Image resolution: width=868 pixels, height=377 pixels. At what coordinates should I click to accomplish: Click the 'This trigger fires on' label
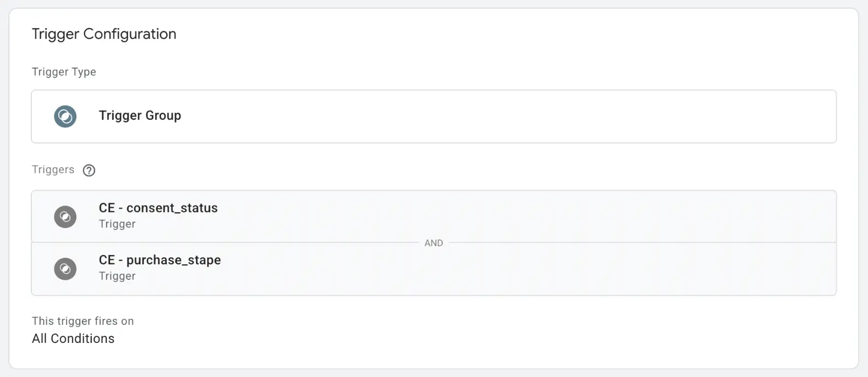[83, 321]
